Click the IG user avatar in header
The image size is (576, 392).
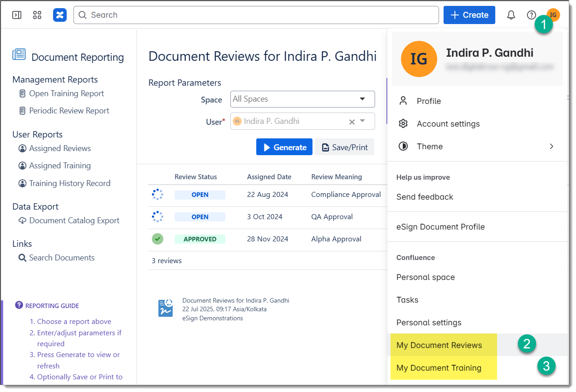click(553, 15)
